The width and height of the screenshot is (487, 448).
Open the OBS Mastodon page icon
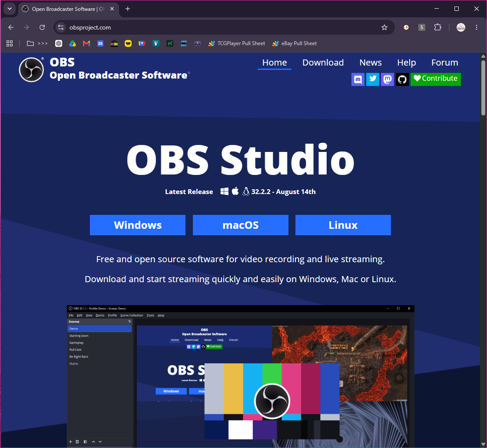(388, 79)
